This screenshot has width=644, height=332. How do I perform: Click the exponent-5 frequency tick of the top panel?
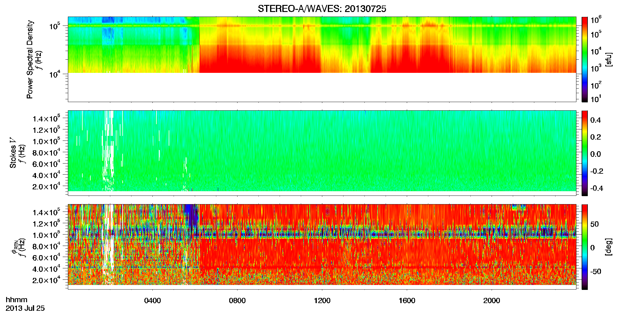(55, 26)
